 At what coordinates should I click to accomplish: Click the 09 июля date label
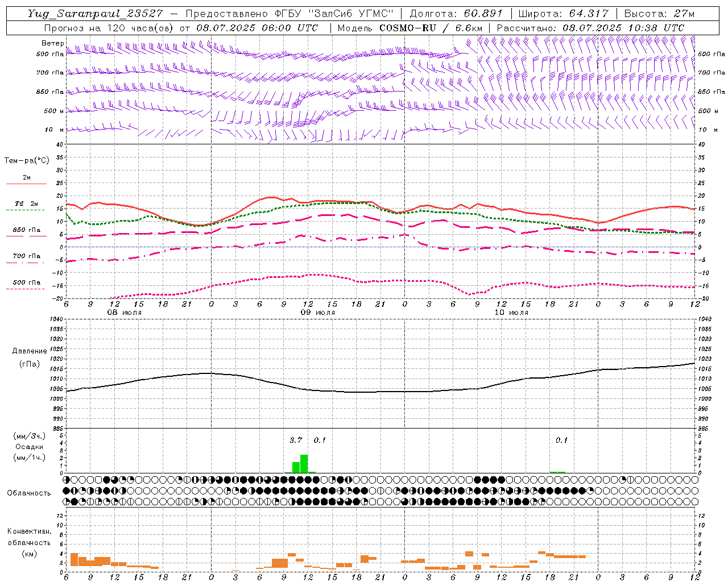coord(317,313)
